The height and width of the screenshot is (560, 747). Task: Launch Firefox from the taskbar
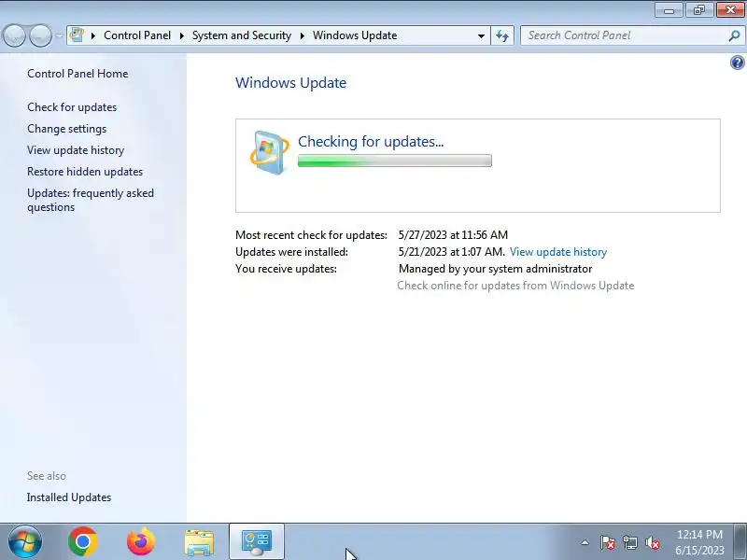click(141, 541)
